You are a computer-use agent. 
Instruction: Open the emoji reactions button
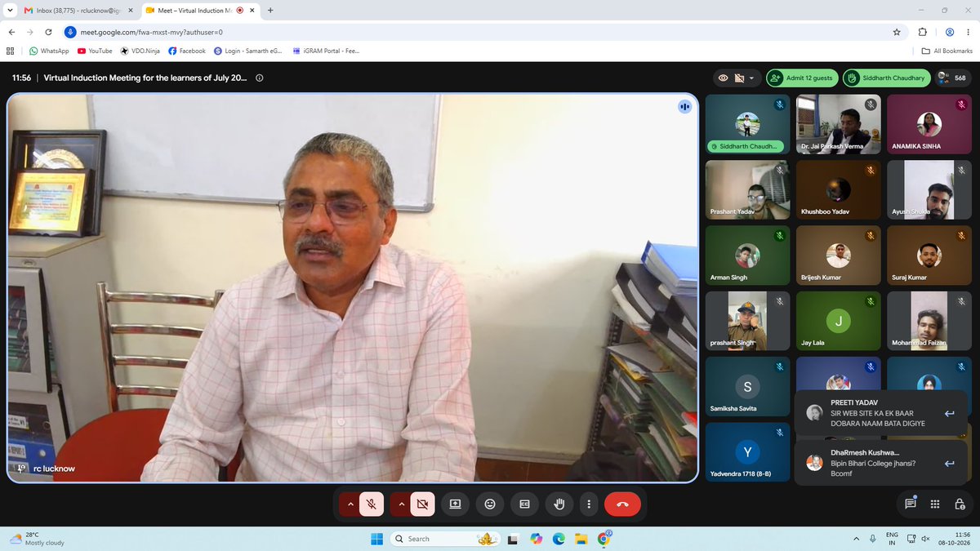[x=490, y=504]
